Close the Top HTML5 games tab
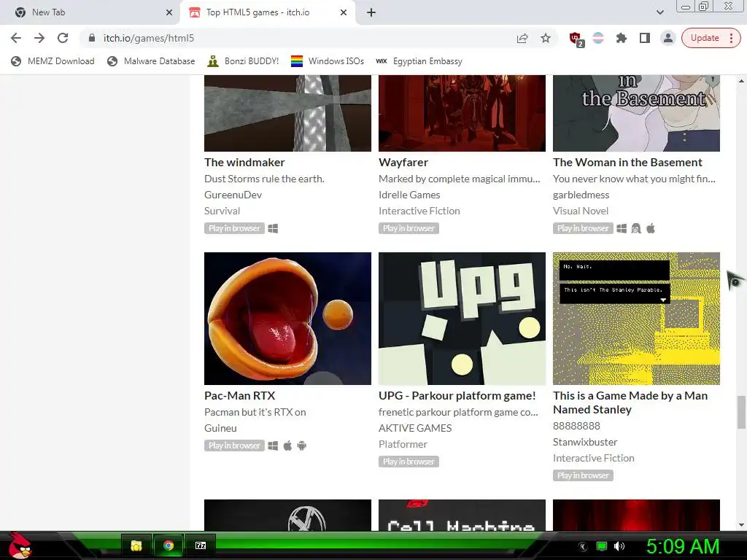 344,12
